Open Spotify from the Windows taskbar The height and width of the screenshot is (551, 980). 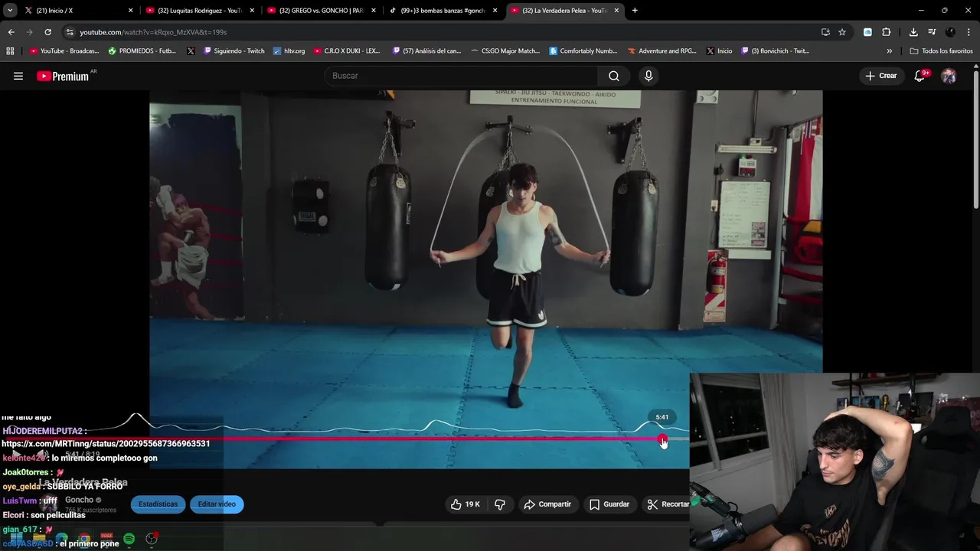pos(129,539)
